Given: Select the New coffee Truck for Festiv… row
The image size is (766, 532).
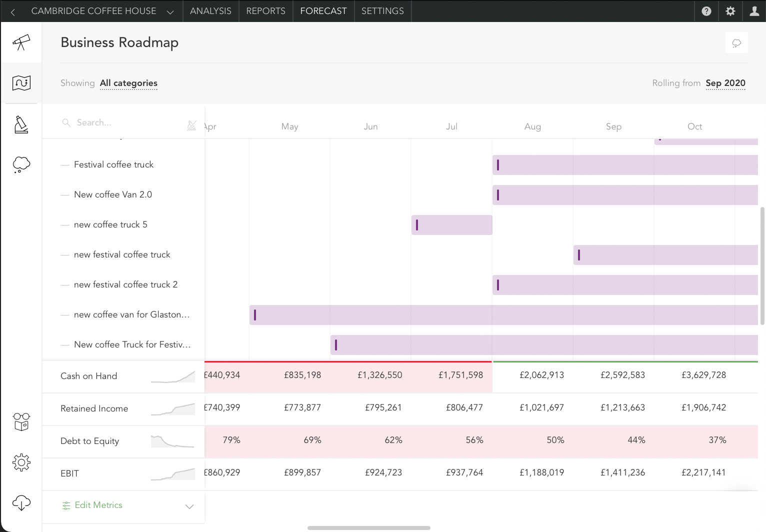Looking at the screenshot, I should (123, 344).
